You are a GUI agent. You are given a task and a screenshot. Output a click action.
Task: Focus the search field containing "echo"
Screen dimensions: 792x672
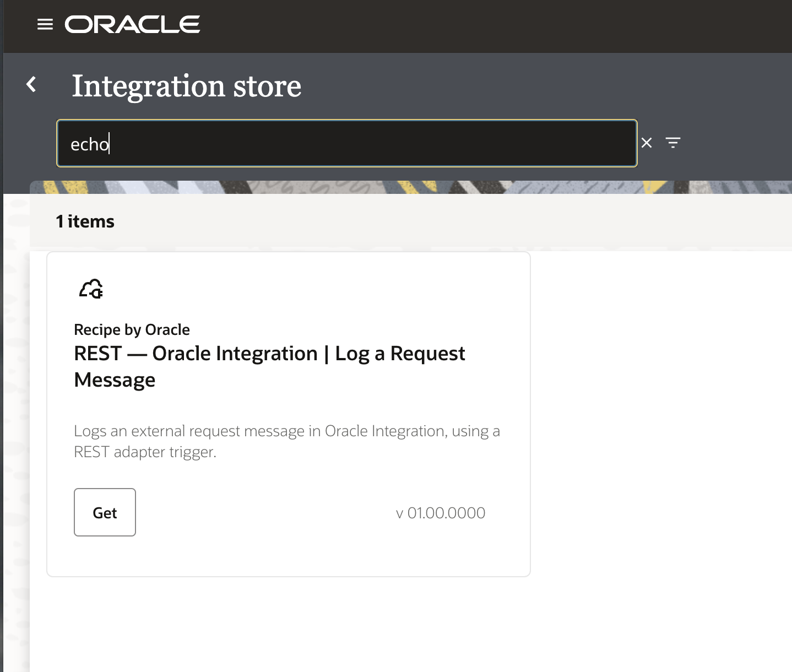point(347,144)
